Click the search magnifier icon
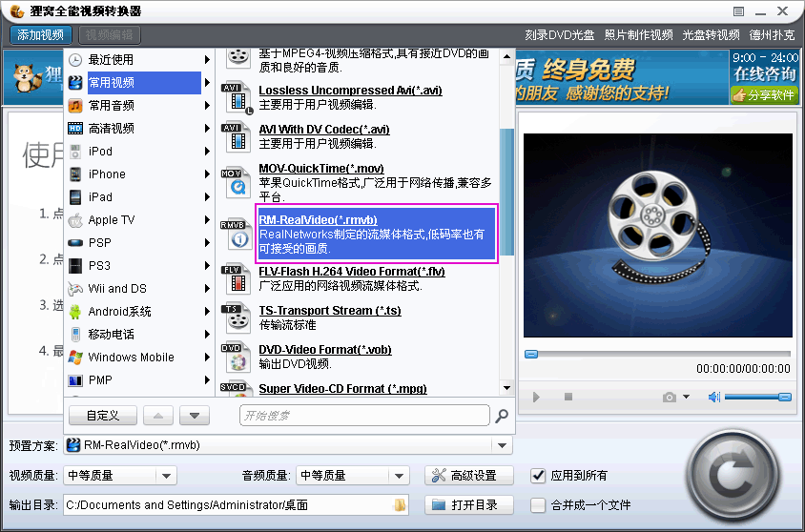This screenshot has width=805, height=532. pyautogui.click(x=502, y=416)
